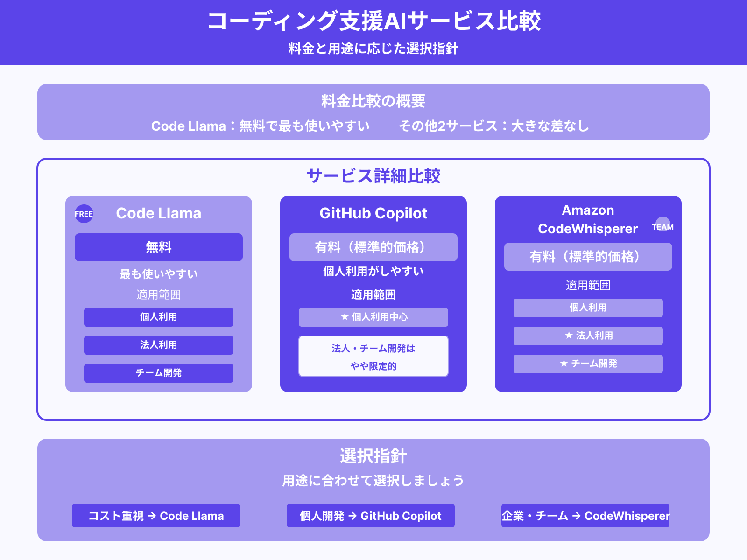Click 法人利用 under Code Llama
This screenshot has height=560, width=747.
(159, 345)
